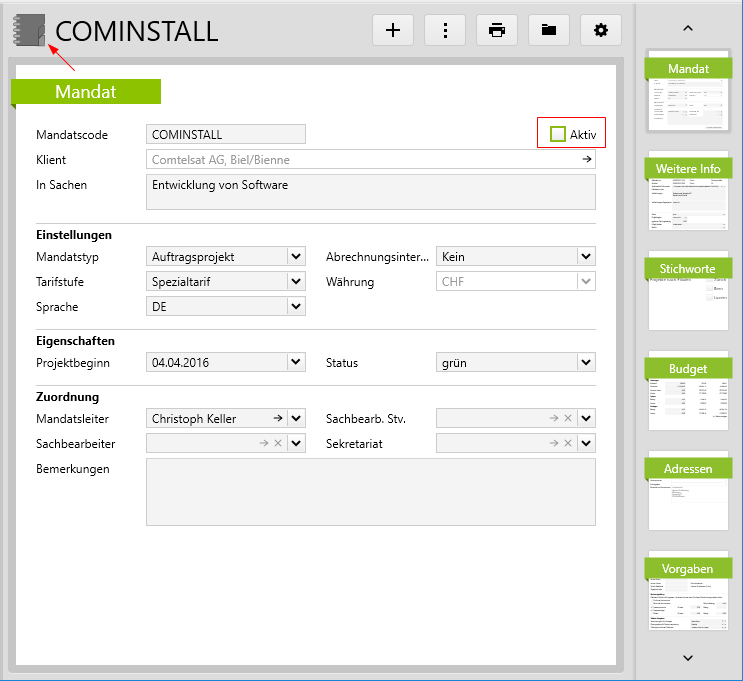The height and width of the screenshot is (681, 743).
Task: Click the plus icon to add new
Action: pyautogui.click(x=393, y=30)
